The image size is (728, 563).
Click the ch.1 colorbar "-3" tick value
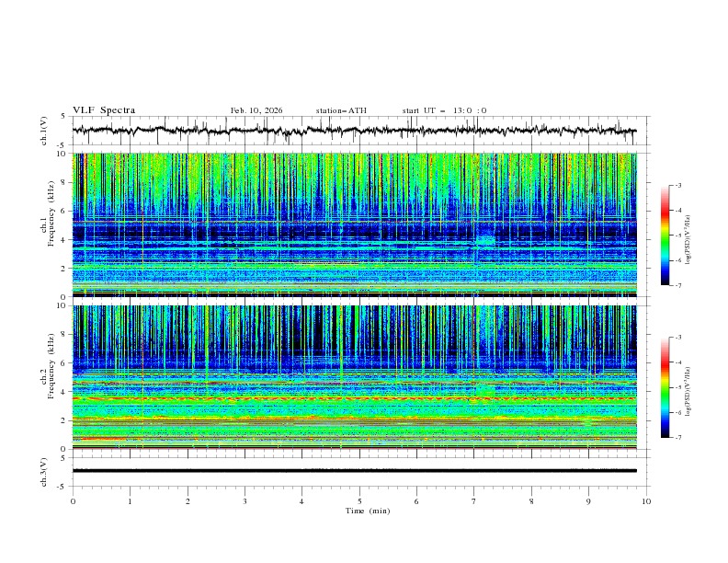(x=677, y=185)
